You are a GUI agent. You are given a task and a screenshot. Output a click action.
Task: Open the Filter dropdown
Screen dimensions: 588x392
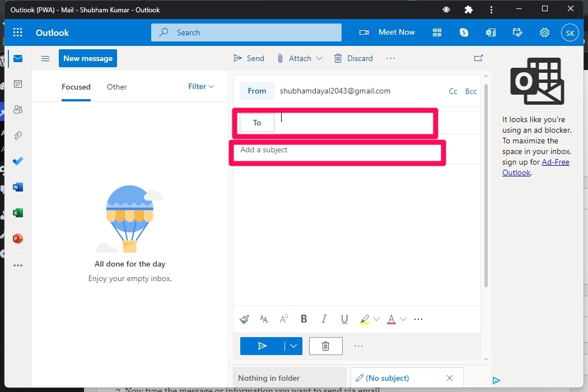coord(201,86)
